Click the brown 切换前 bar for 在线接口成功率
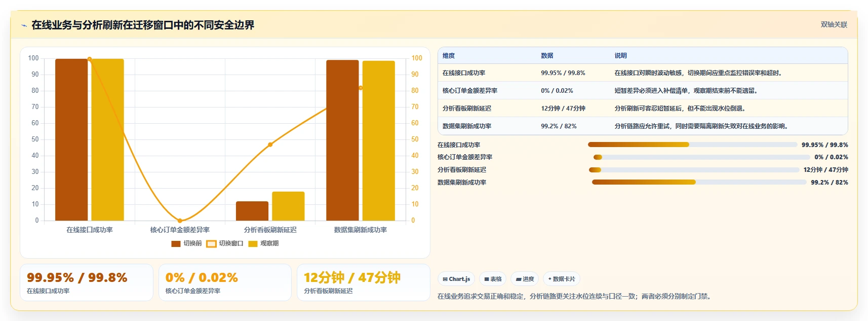The width and height of the screenshot is (868, 321). [71, 139]
